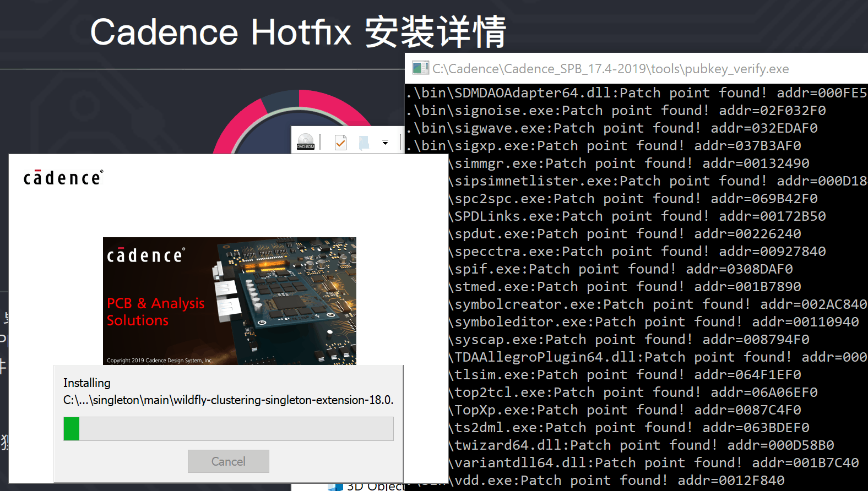Click the checkmark properties icon in toolbar
This screenshot has height=491, width=868.
click(340, 143)
